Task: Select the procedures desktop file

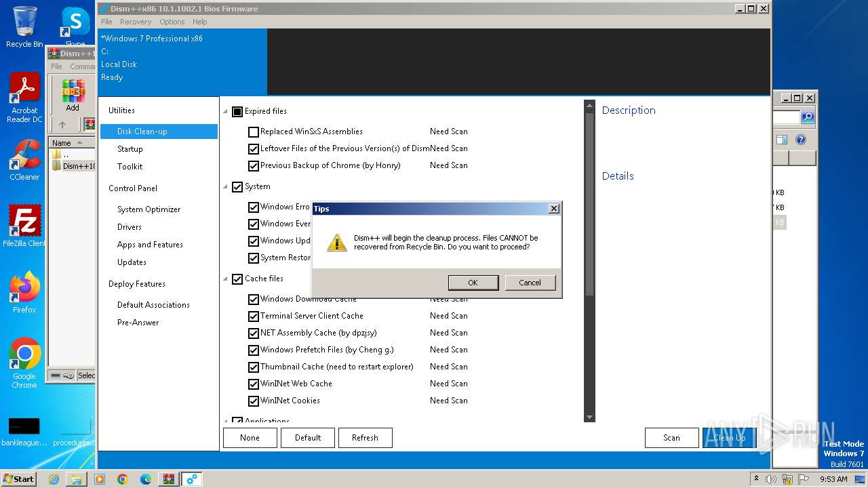Action: pyautogui.click(x=75, y=432)
